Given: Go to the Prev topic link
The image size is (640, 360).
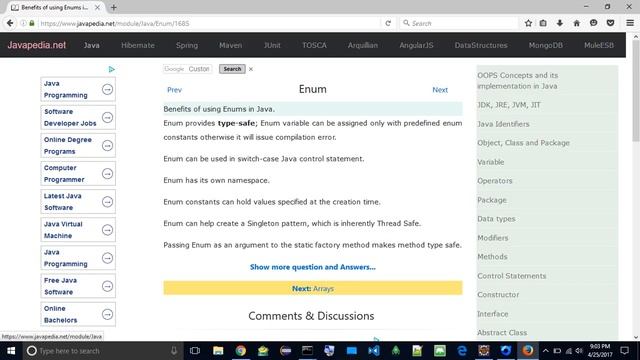Looking at the screenshot, I should coord(174,90).
